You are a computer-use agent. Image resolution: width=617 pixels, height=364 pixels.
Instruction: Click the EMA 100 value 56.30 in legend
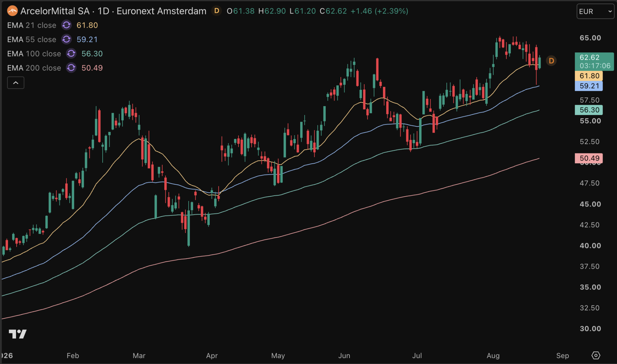[92, 54]
